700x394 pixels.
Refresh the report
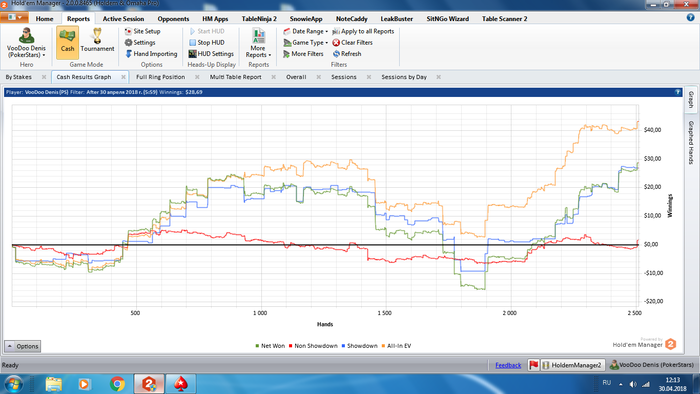[x=347, y=54]
